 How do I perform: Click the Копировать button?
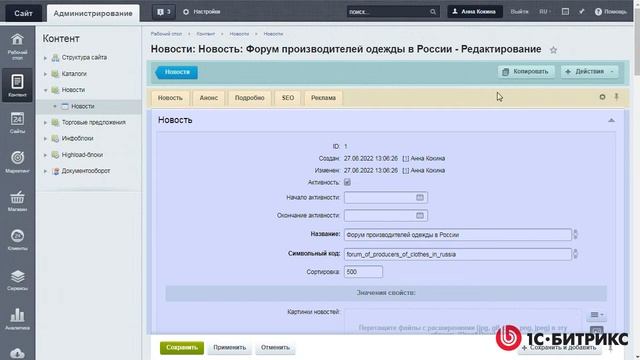click(526, 71)
